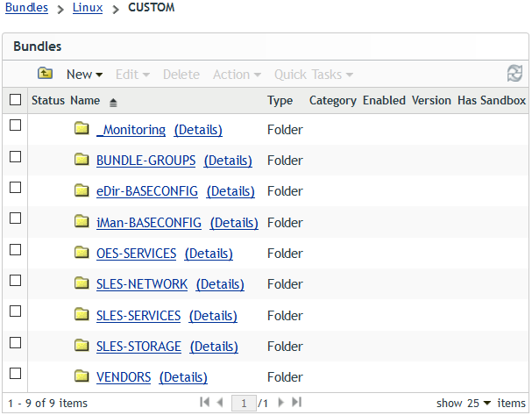This screenshot has width=532, height=415.
Task: Click Details link for SLES-NETWORK
Action: (x=220, y=284)
